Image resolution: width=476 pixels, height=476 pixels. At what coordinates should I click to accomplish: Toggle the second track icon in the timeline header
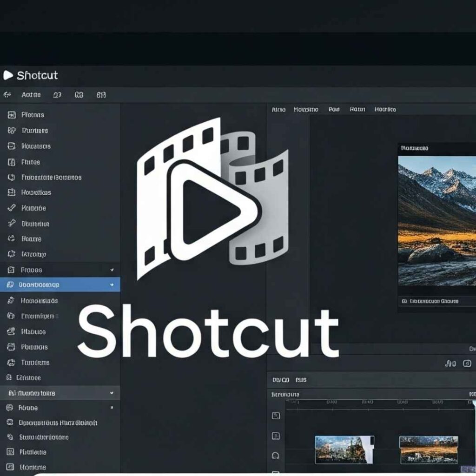pyautogui.click(x=276, y=436)
